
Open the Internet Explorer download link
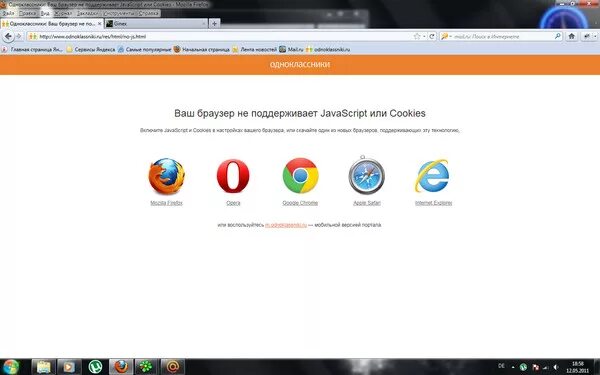434,203
